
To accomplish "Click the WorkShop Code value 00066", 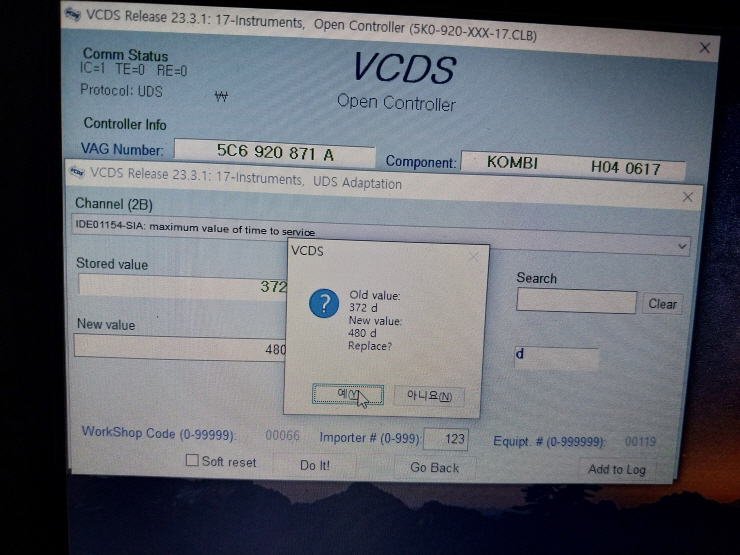I will tap(282, 435).
